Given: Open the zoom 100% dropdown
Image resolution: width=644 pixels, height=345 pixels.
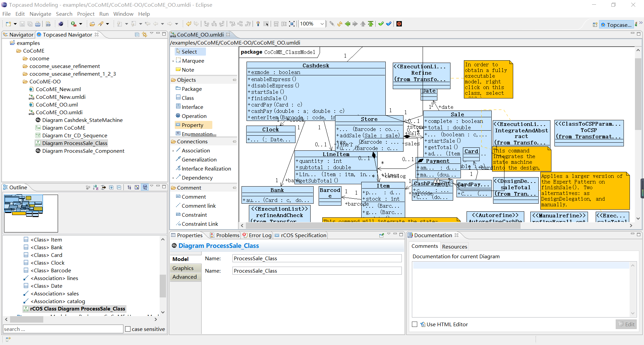Looking at the screenshot, I should (322, 24).
